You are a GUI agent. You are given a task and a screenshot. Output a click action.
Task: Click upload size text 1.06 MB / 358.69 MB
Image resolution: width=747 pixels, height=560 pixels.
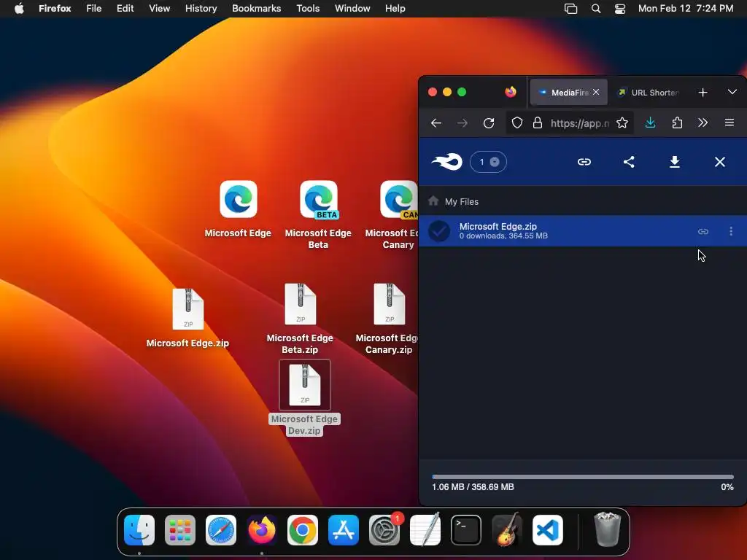tap(473, 487)
